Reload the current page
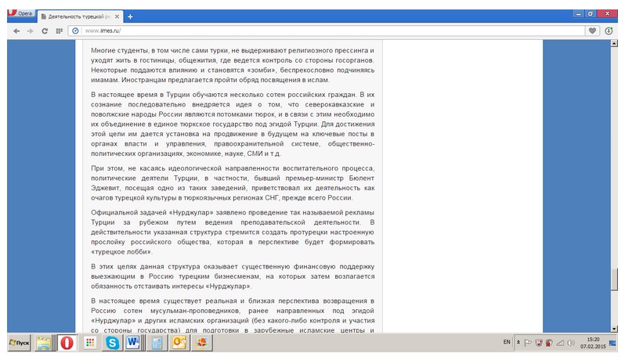The width and height of the screenshot is (625, 364). [x=45, y=31]
